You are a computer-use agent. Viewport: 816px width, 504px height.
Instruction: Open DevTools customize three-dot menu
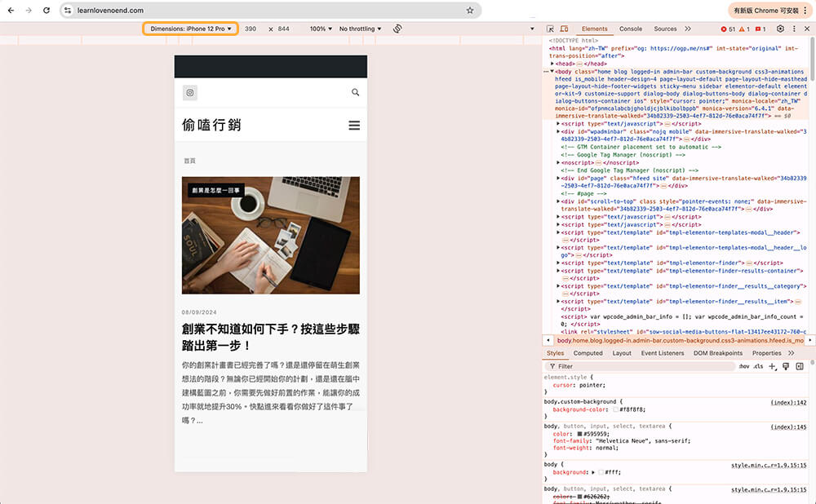pos(794,29)
